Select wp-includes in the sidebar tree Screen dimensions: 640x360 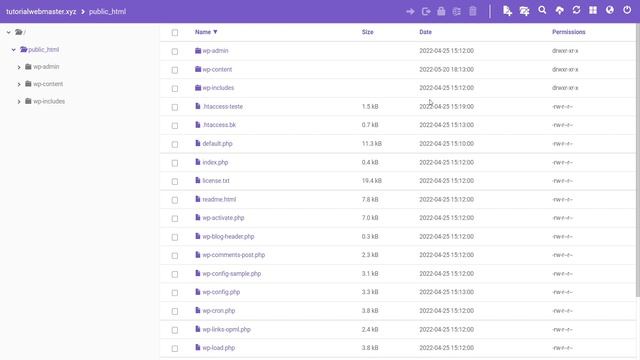pyautogui.click(x=49, y=101)
